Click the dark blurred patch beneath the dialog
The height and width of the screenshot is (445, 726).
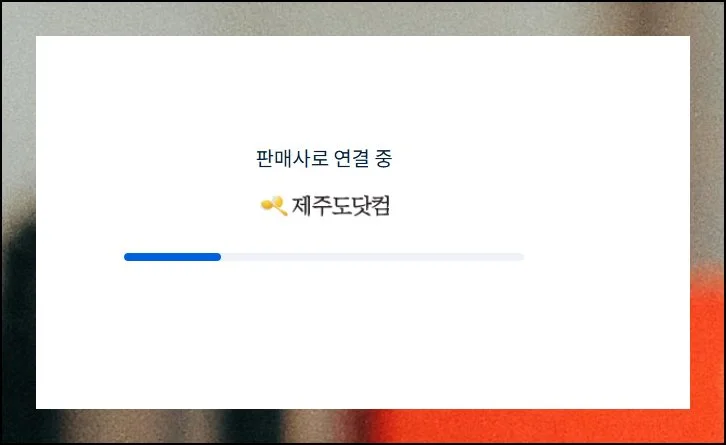point(252,426)
